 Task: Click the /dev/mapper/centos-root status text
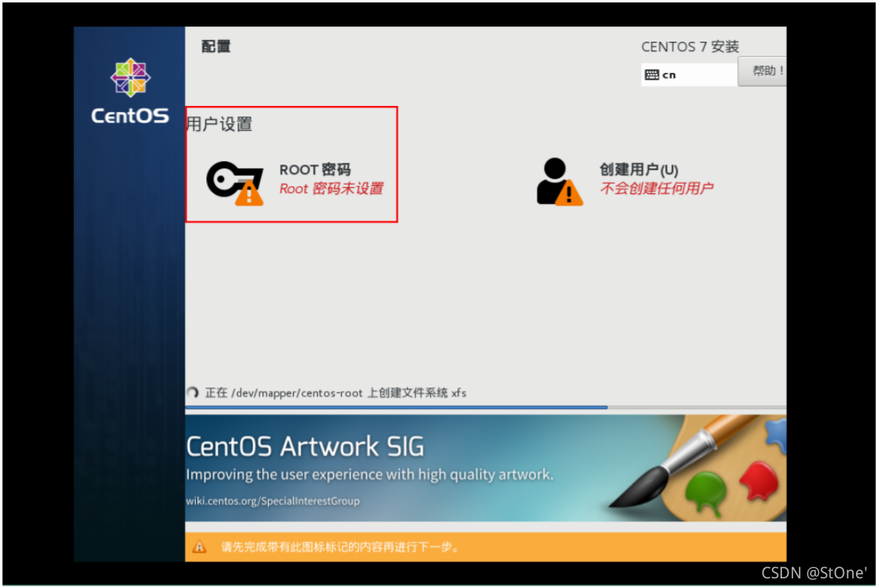[x=335, y=393]
